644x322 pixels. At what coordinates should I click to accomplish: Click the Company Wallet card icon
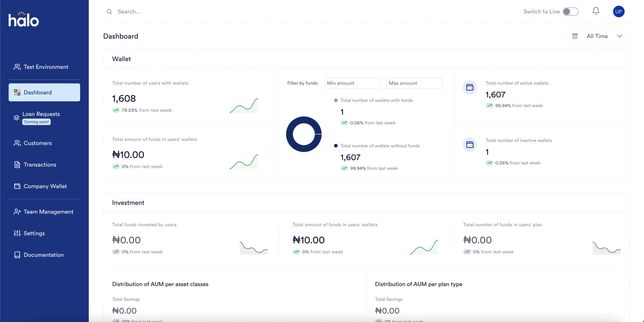pos(17,186)
